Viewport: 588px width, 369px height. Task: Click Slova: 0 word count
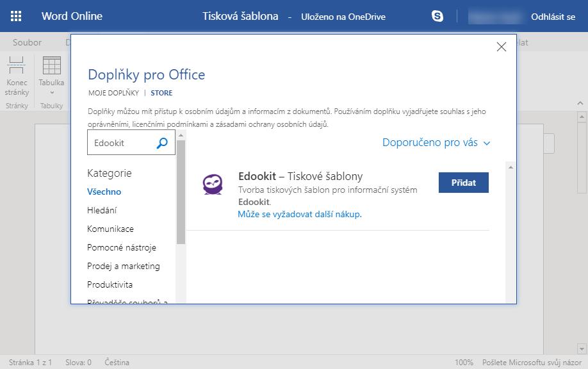tap(78, 363)
